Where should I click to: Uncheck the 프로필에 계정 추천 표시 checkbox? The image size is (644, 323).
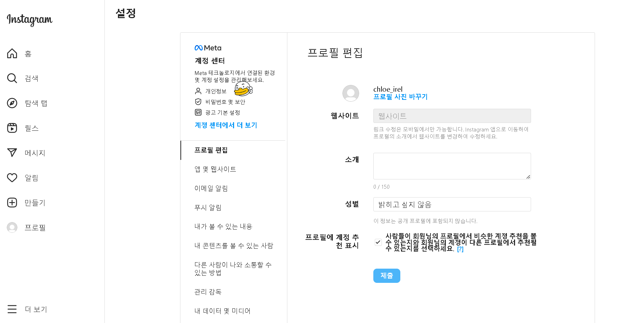tap(378, 242)
